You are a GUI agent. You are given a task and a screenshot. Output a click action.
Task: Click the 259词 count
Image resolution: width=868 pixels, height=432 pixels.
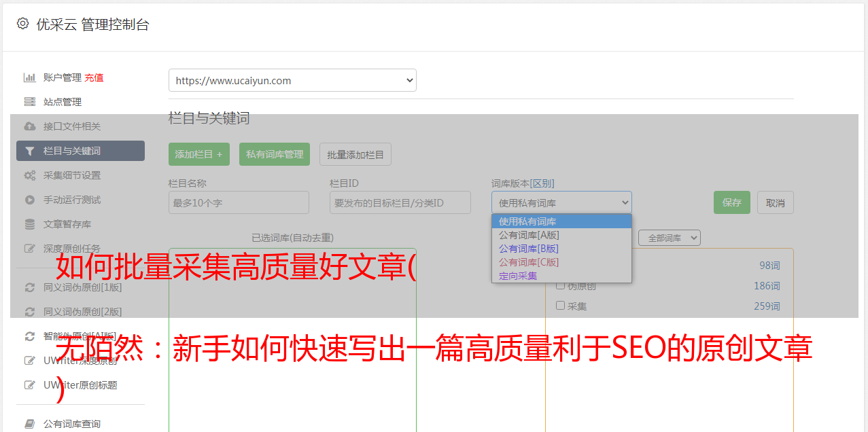[x=767, y=306]
